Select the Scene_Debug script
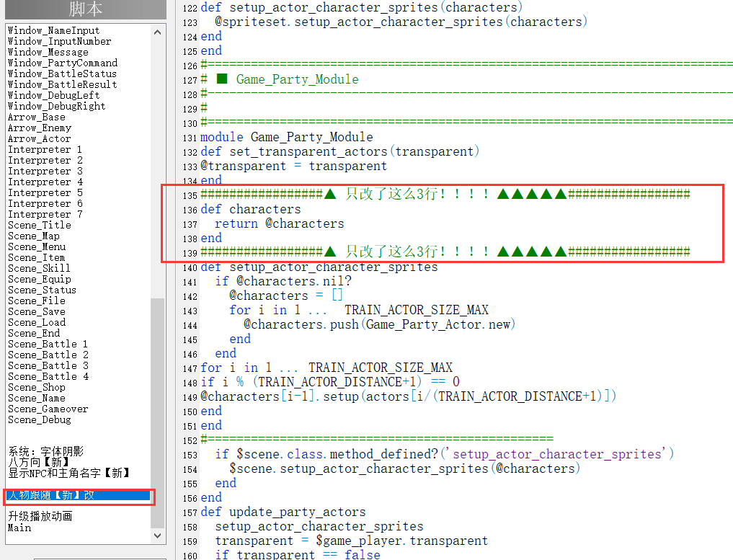Viewport: 733px width, 560px height. [x=40, y=419]
